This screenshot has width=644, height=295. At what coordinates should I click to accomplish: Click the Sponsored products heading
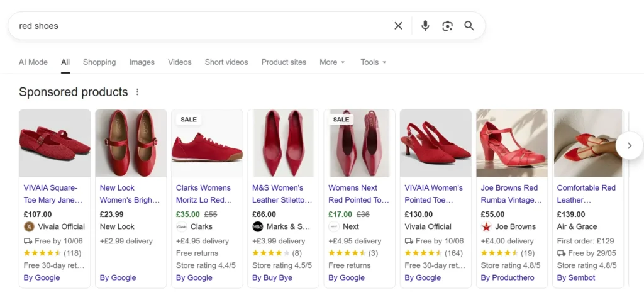pos(74,92)
